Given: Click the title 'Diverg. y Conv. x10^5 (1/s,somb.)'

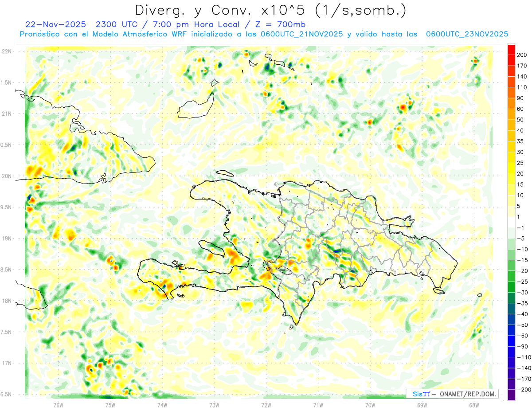Looking at the screenshot, I should pyautogui.click(x=271, y=10).
